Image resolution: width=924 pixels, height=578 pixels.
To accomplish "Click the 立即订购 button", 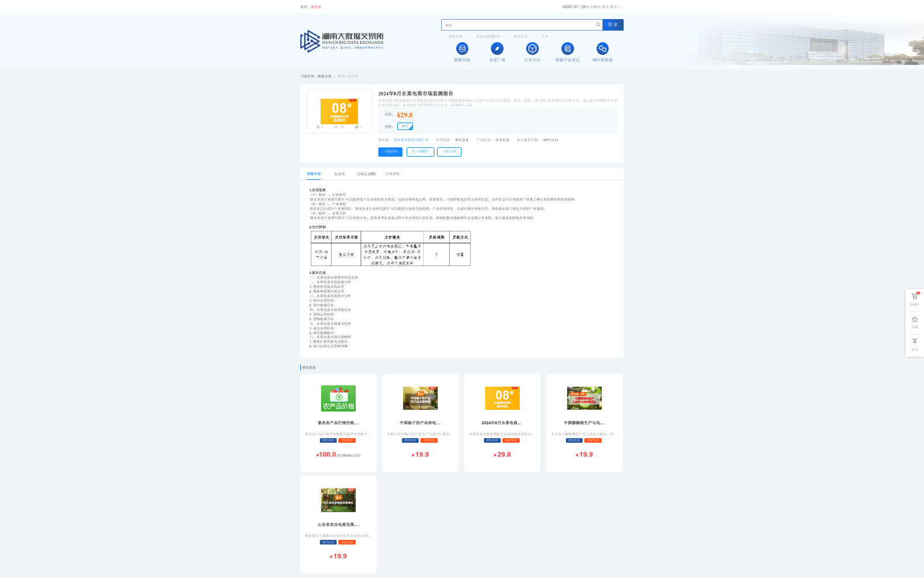I will tap(449, 151).
